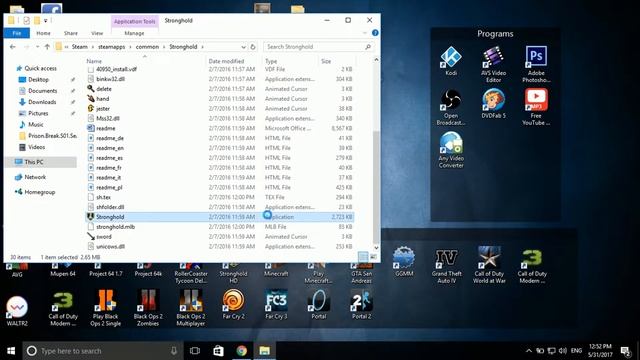Click the volume icon in system tray
The image size is (640, 360).
click(x=563, y=351)
